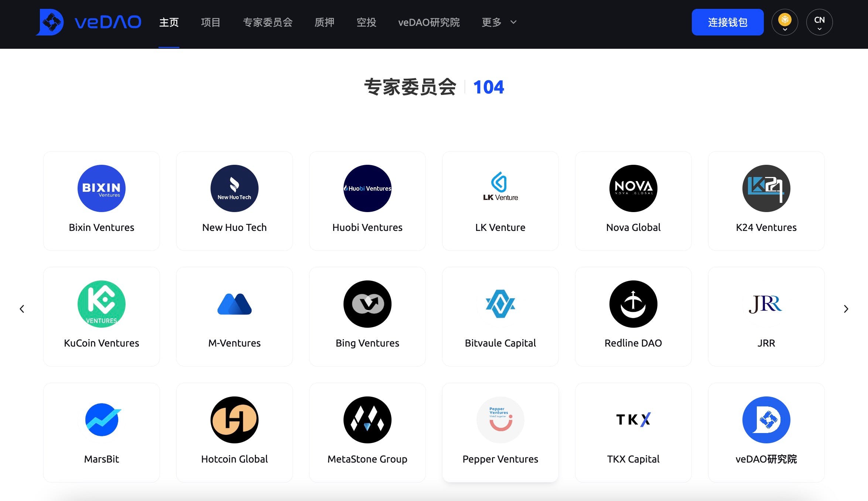The height and width of the screenshot is (501, 868).
Task: Click the Bing Ventures name text
Action: point(368,343)
